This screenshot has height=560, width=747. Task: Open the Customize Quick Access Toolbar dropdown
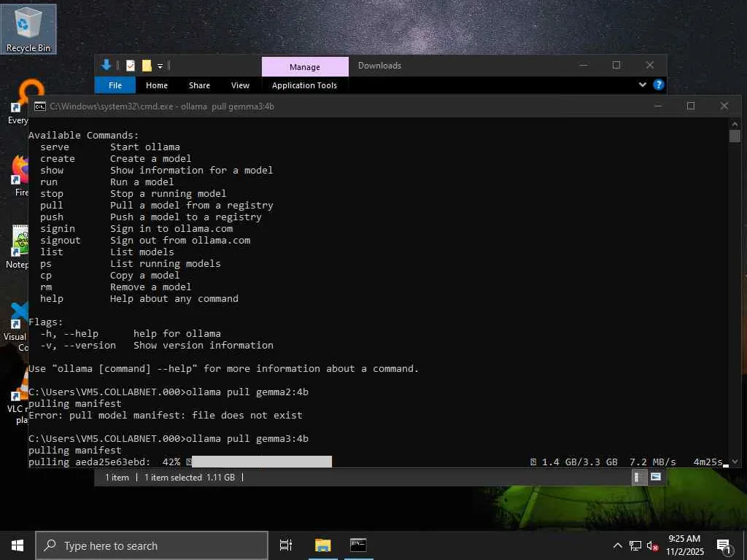[x=160, y=66]
